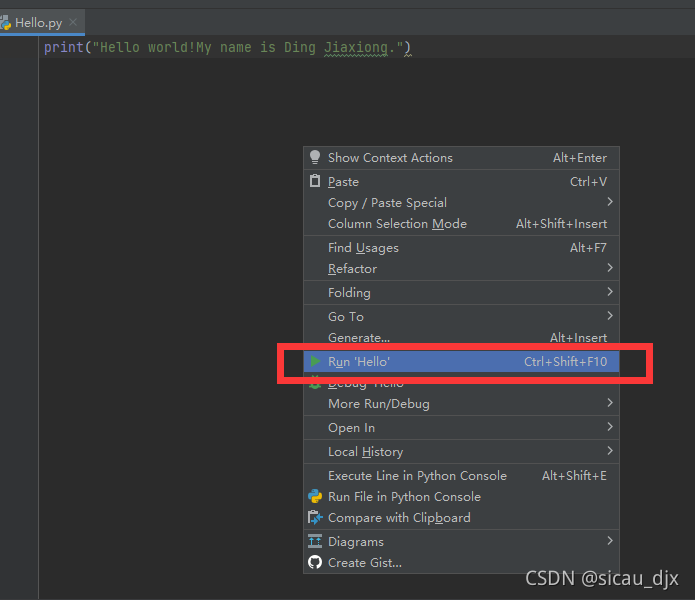Click the More Run/Debug chevron
The image size is (695, 600).
coord(610,403)
